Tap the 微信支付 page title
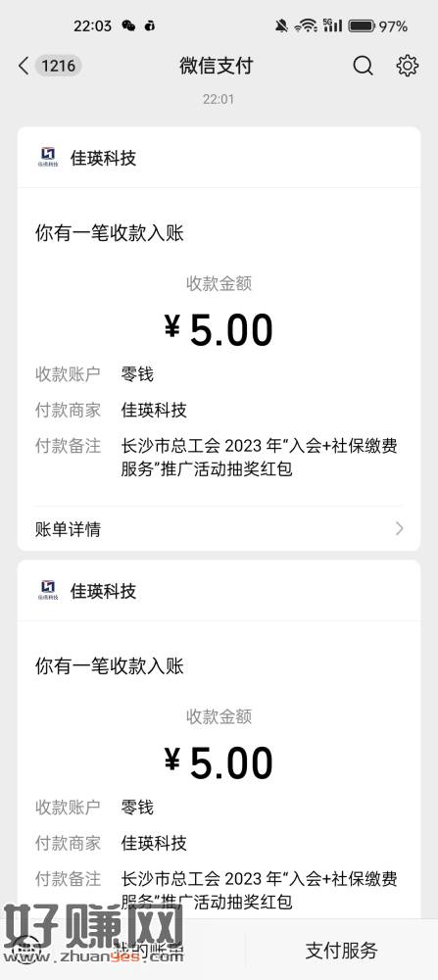Image resolution: width=438 pixels, height=980 pixels. coord(217,66)
